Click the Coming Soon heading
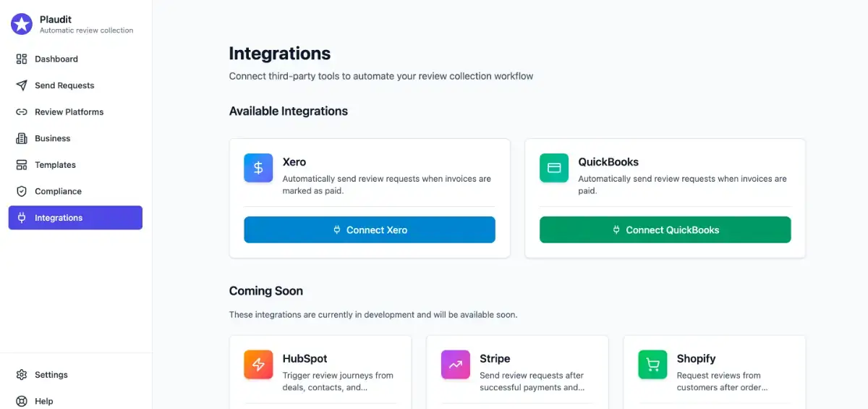868x409 pixels. [x=266, y=291]
